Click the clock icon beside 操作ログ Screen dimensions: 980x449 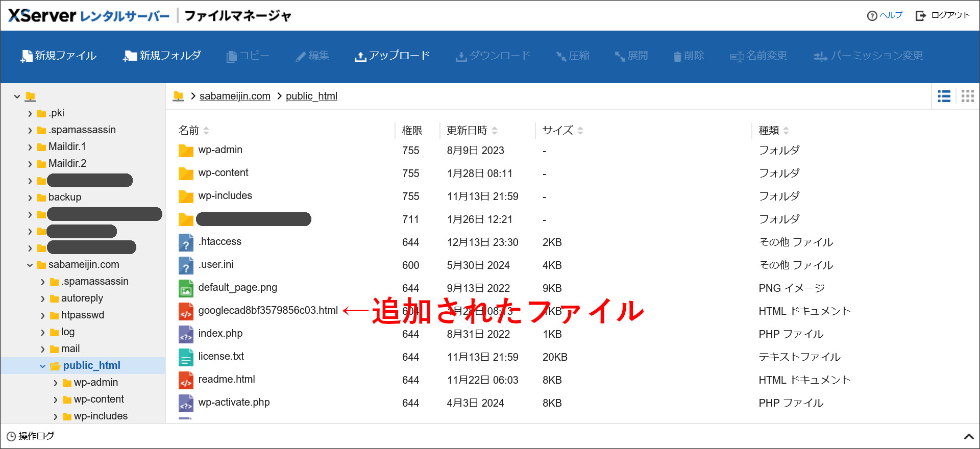point(11,436)
